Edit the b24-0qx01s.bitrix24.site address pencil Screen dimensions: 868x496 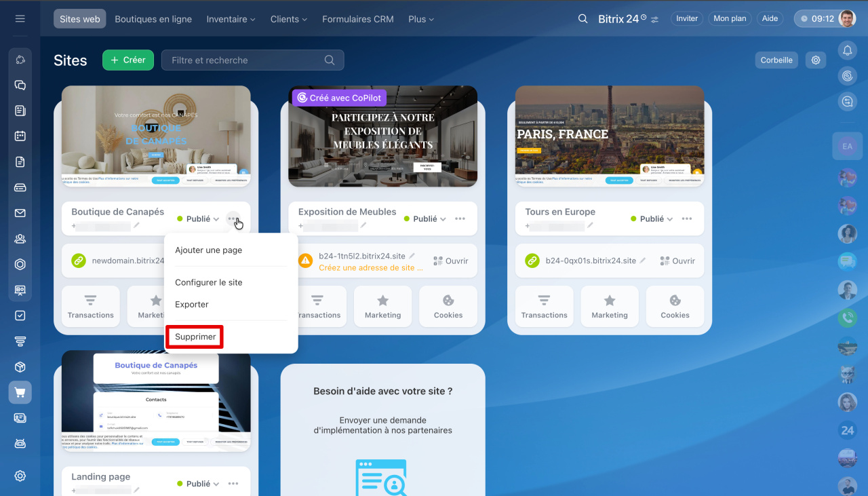tap(643, 260)
